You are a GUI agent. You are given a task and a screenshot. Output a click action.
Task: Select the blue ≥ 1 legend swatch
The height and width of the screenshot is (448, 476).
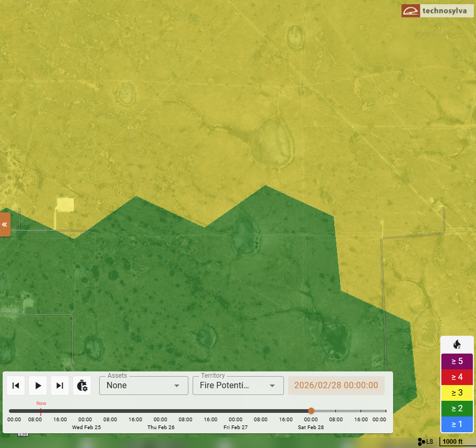pos(457,424)
